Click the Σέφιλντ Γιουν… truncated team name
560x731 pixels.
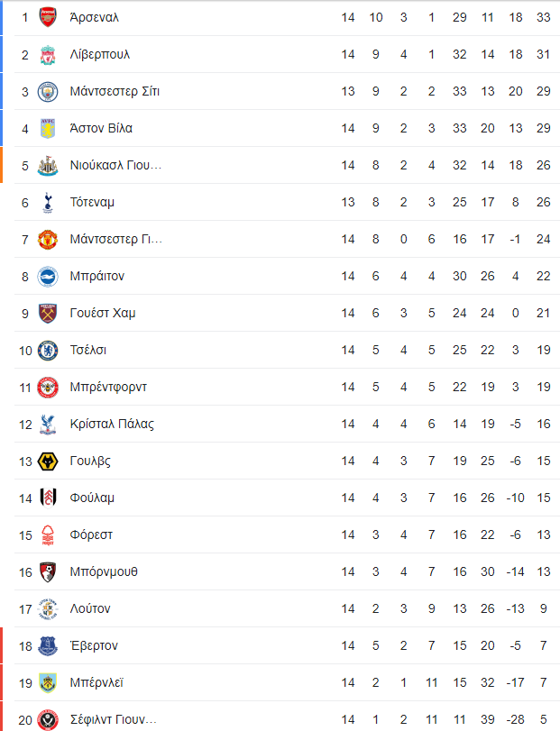click(x=114, y=719)
